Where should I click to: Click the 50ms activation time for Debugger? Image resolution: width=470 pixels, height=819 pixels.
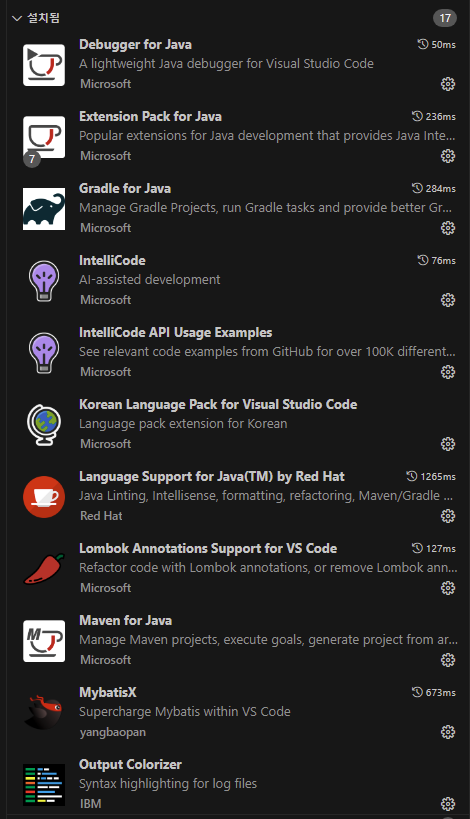(437, 45)
